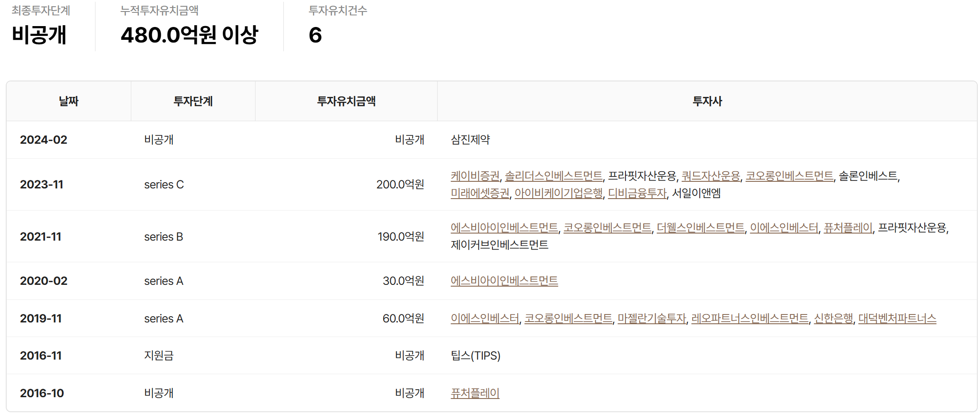The width and height of the screenshot is (980, 414).
Task: Open the 쿼드자산운용 investor link
Action: (710, 176)
